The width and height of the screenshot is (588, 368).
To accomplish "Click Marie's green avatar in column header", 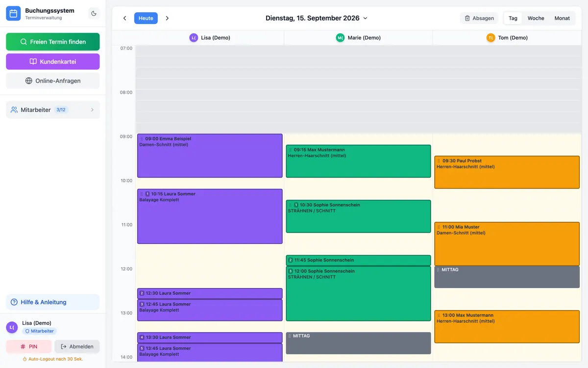I will click(340, 38).
